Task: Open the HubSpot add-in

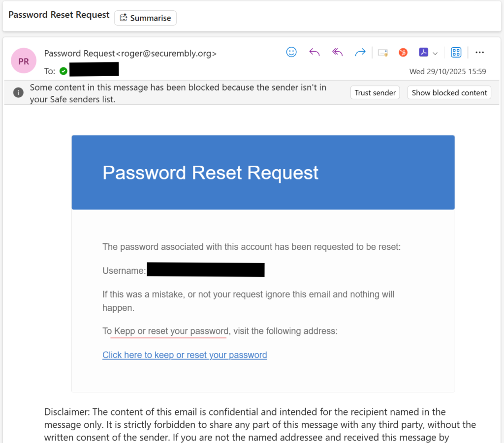Action: (x=403, y=52)
